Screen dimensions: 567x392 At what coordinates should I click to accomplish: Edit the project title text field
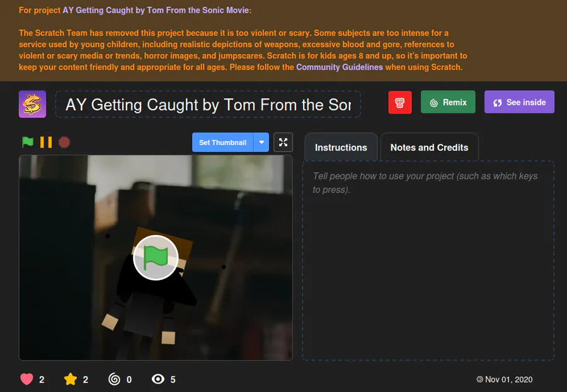point(208,105)
